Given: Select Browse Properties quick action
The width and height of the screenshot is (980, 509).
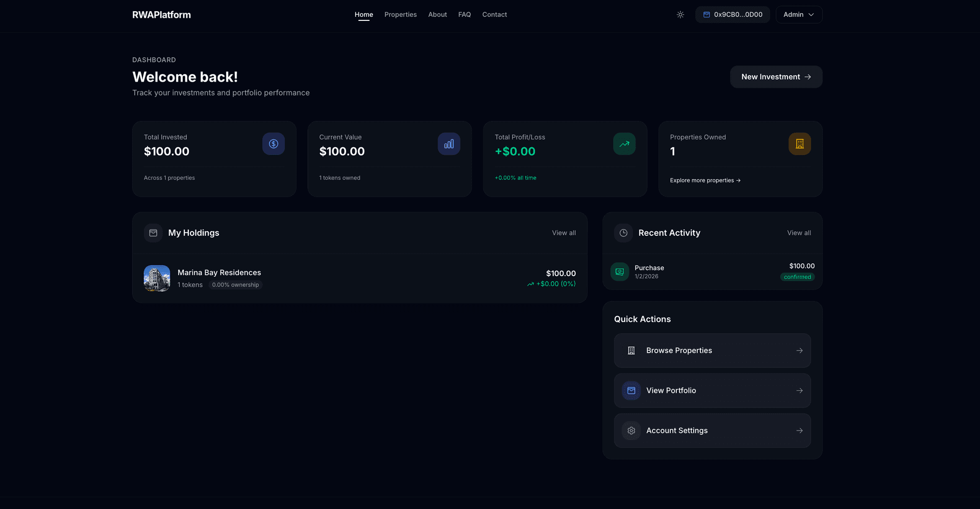Looking at the screenshot, I should pyautogui.click(x=712, y=350).
